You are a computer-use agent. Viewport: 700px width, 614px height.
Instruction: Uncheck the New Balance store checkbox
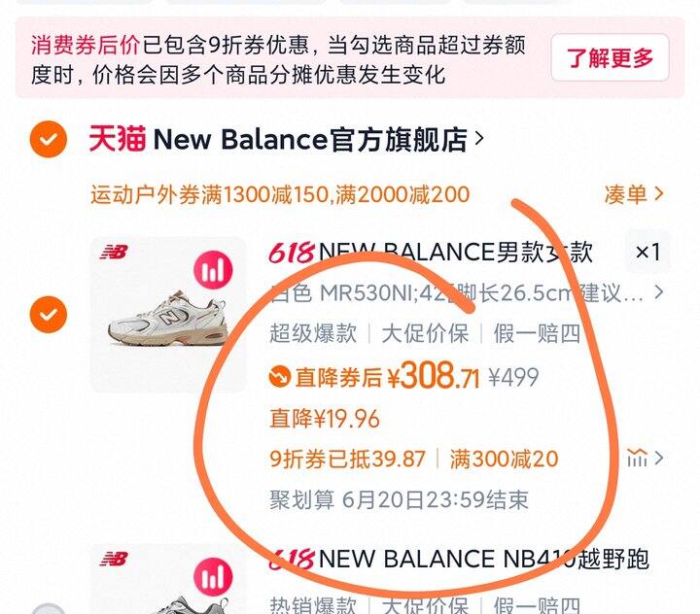[49, 139]
